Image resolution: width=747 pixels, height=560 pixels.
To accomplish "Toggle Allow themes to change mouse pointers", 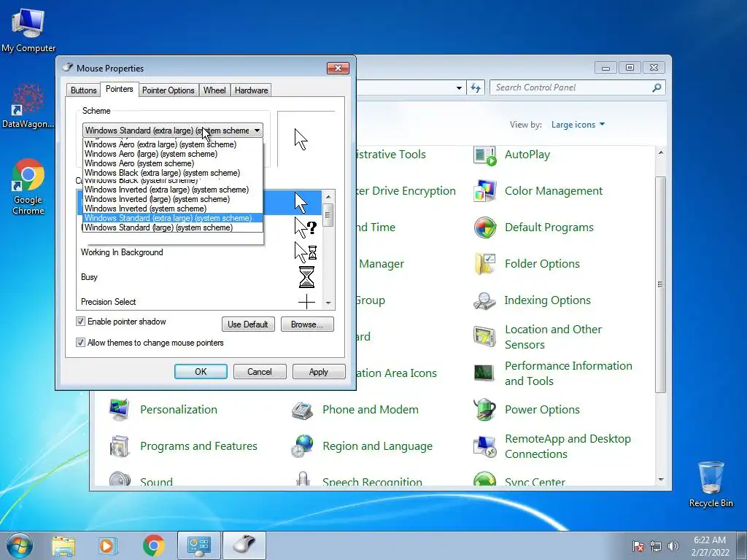I will click(x=80, y=343).
